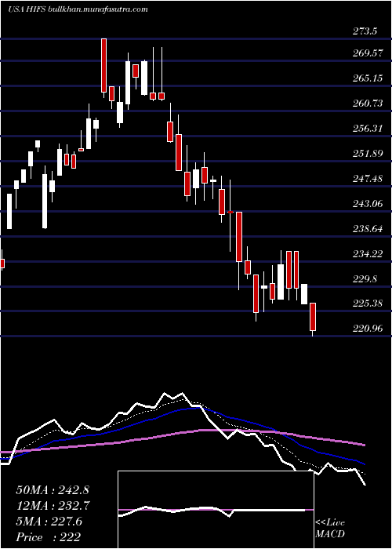
Task: Click the 247.48 price axis label
Action: coord(368,179)
